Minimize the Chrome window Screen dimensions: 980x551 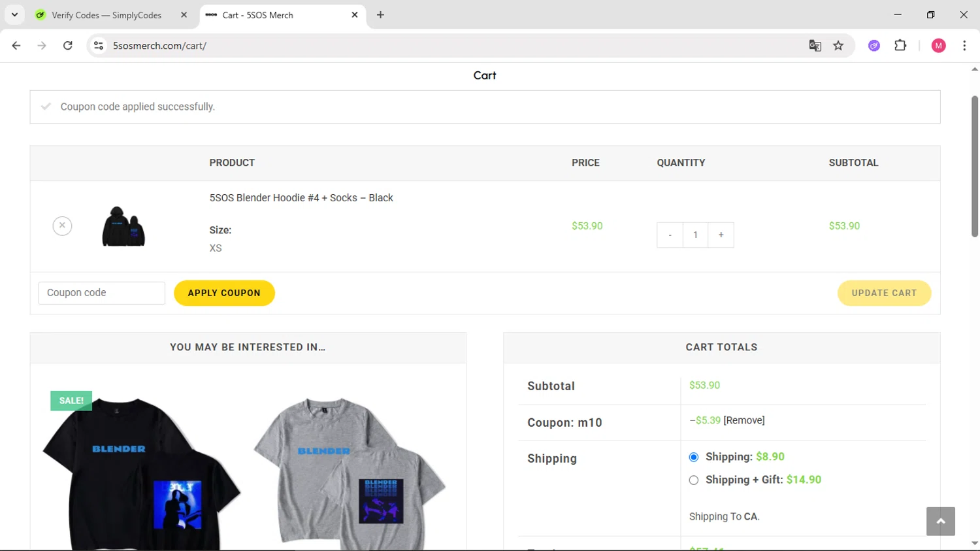pos(898,14)
